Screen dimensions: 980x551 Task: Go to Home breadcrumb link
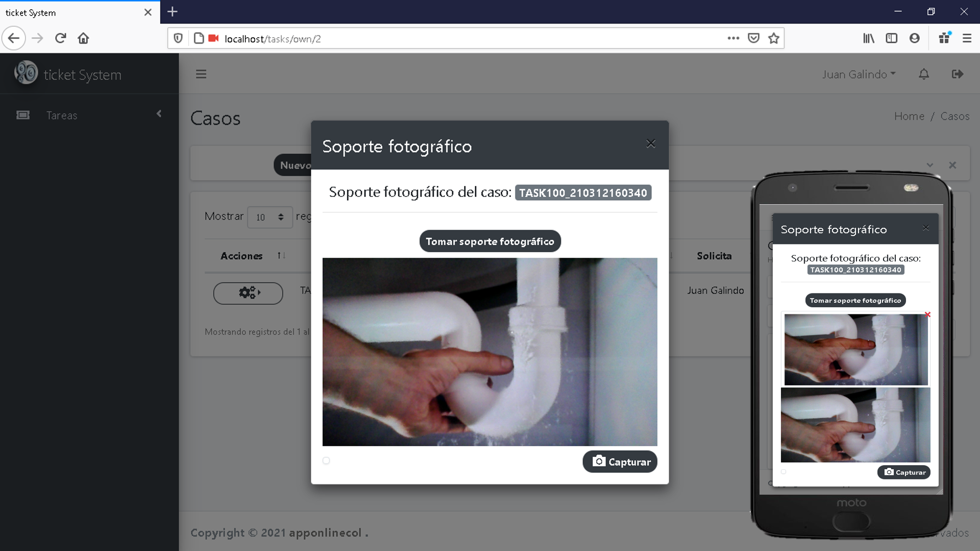point(909,116)
